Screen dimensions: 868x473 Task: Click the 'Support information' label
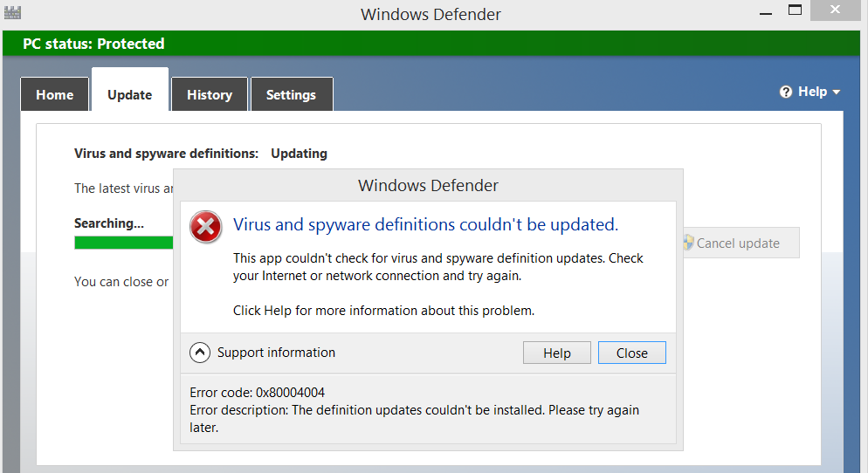click(x=276, y=353)
